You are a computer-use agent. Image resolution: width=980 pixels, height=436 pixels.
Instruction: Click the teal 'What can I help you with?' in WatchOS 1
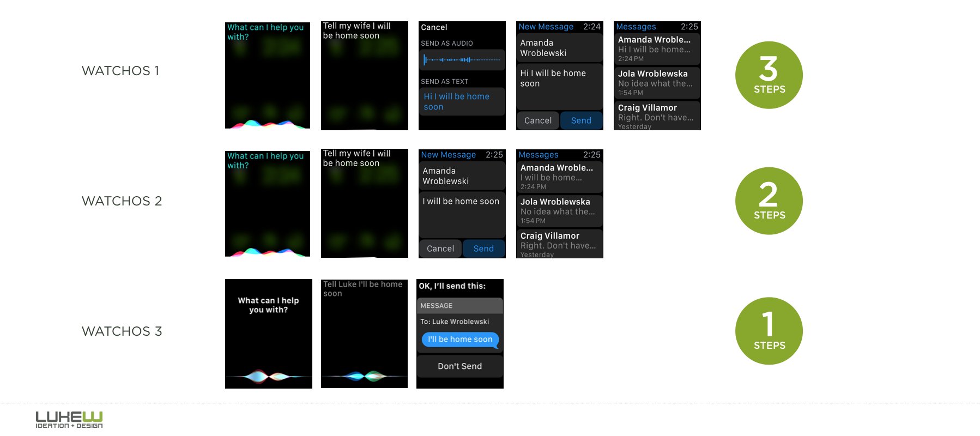point(265,32)
